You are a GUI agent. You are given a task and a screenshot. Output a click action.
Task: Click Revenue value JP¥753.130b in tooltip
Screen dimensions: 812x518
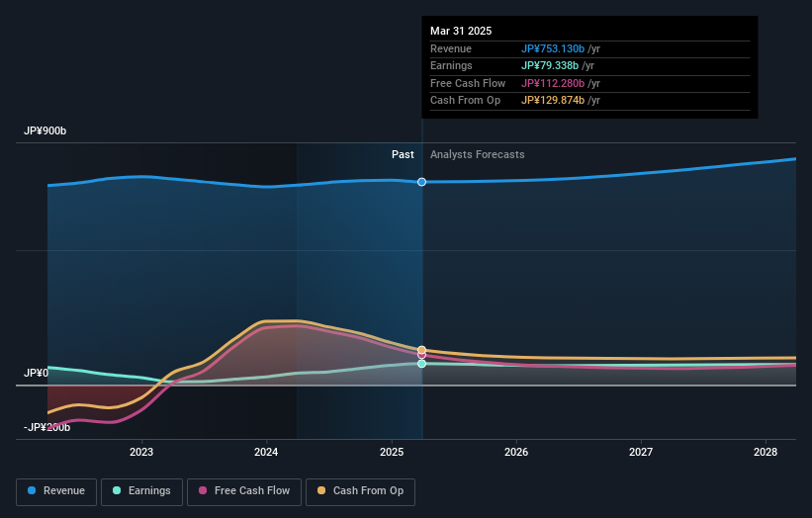tap(553, 48)
